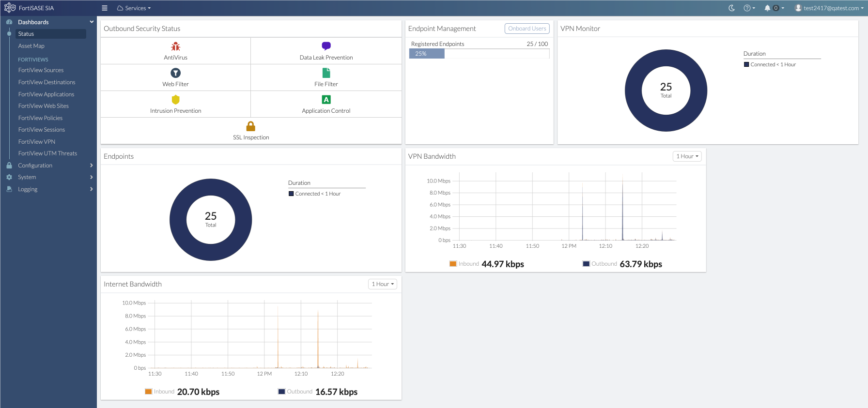
Task: Click the '44.97 kbps' inbound value
Action: [503, 264]
